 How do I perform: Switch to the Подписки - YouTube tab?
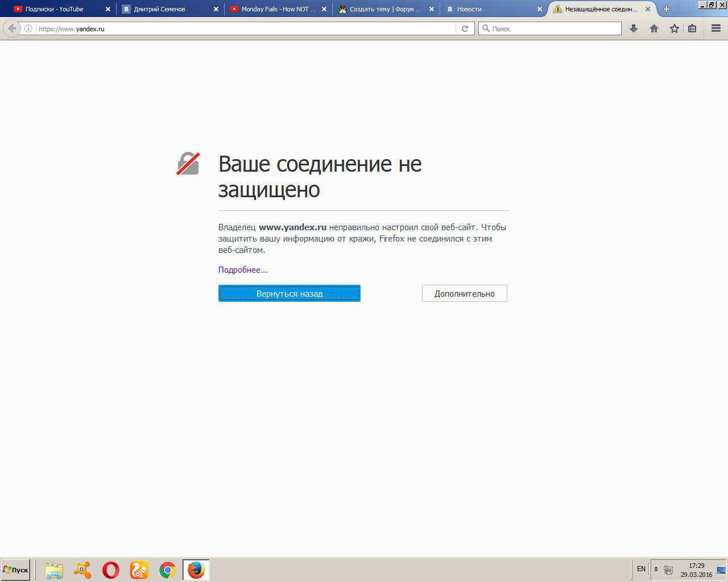(x=63, y=9)
